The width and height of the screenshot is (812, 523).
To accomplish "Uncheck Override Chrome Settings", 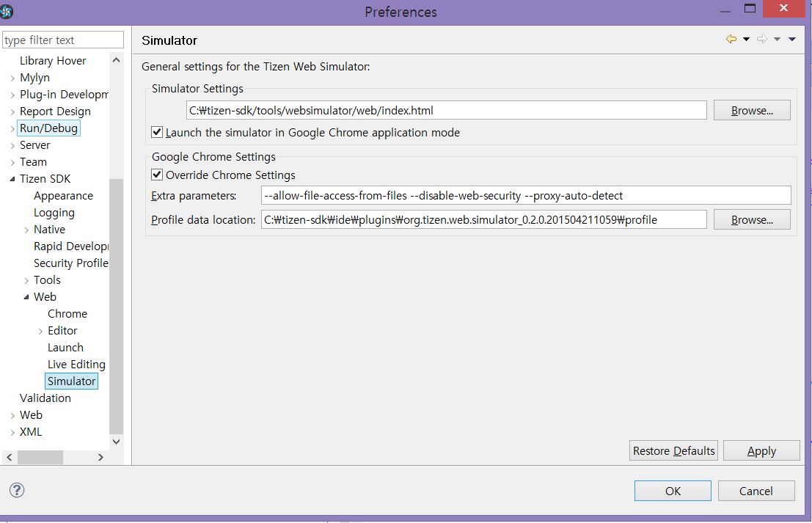I will pyautogui.click(x=157, y=175).
